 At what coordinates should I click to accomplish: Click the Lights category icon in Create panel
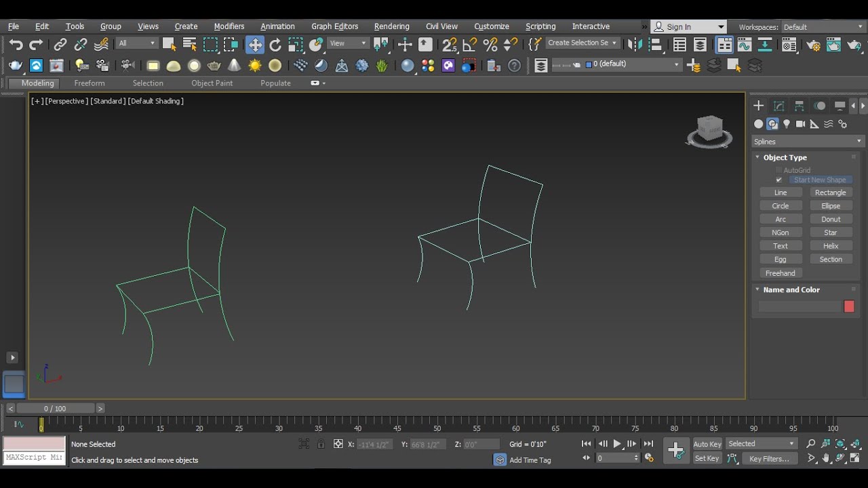787,124
